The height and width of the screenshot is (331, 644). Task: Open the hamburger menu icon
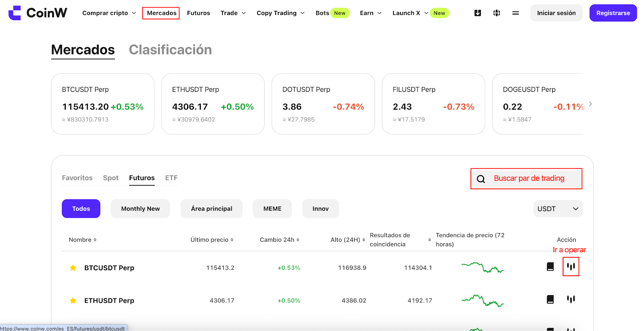516,13
